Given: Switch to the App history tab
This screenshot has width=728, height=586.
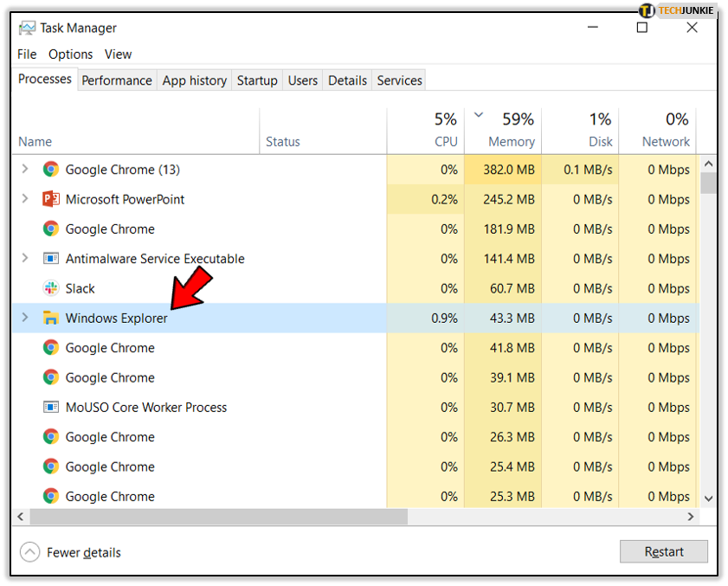Looking at the screenshot, I should tap(195, 80).
